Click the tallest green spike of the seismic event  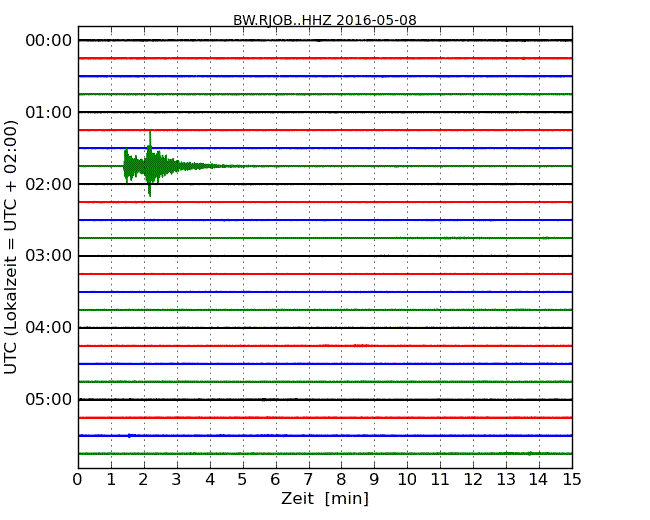150,163
